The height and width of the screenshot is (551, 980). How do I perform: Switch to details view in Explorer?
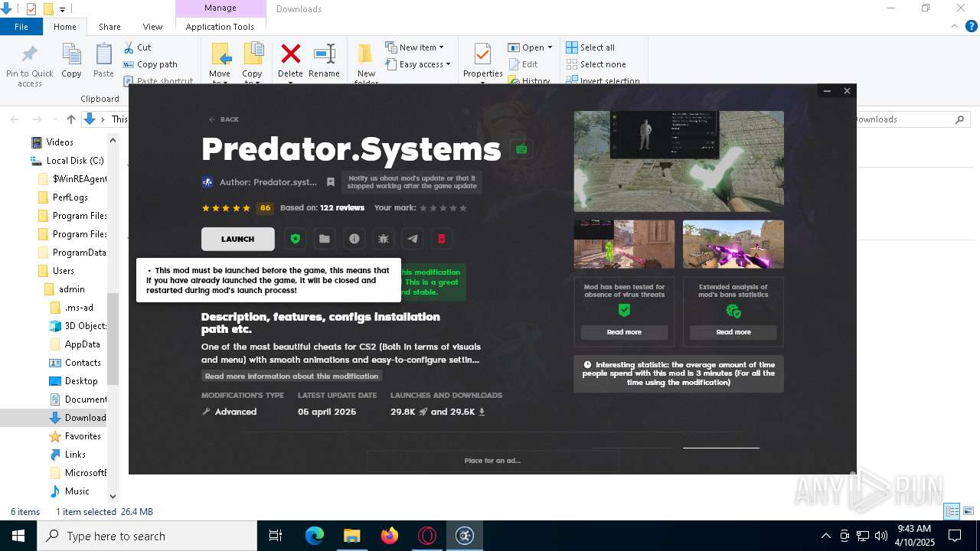tap(952, 511)
